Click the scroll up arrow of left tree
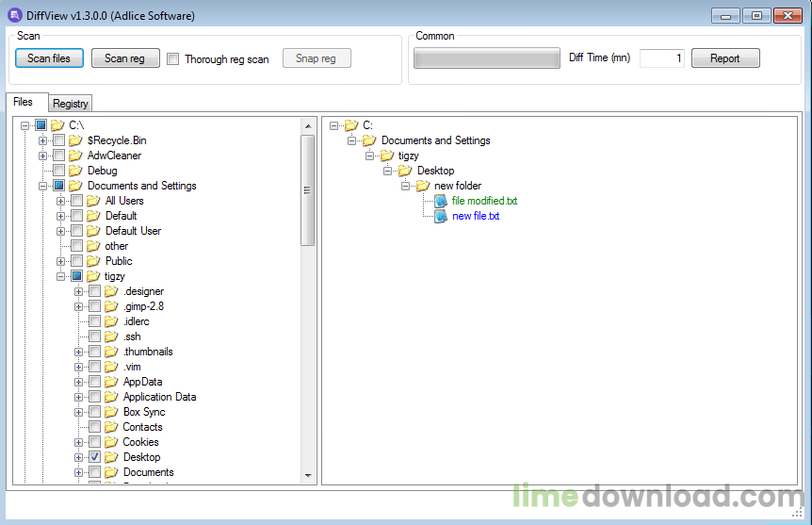Viewport: 812px width, 525px height. (308, 126)
